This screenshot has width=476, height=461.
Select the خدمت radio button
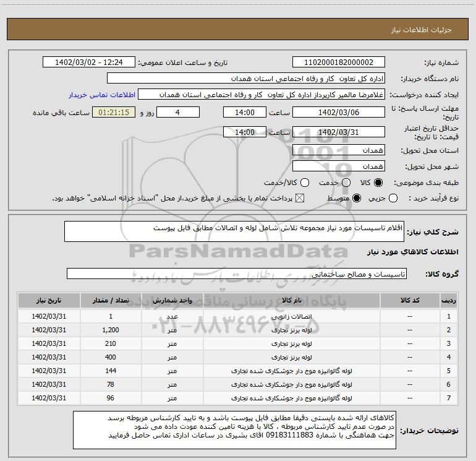click(x=346, y=183)
